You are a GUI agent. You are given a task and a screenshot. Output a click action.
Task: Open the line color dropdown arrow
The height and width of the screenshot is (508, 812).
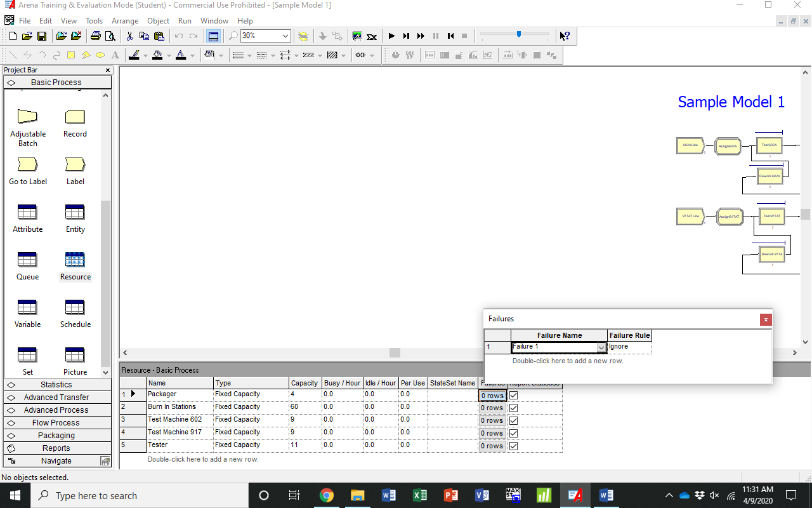145,55
